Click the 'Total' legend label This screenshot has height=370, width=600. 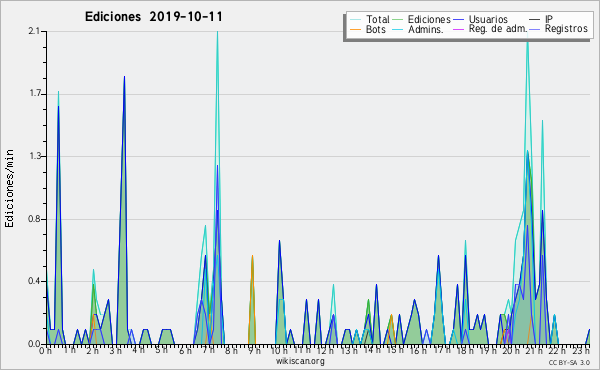pos(378,19)
